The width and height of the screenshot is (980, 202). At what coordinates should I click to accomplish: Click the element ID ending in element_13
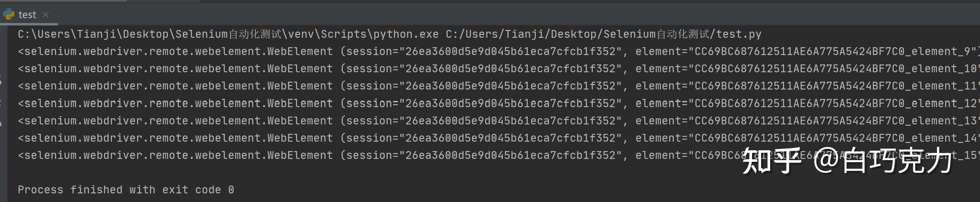tap(835, 121)
